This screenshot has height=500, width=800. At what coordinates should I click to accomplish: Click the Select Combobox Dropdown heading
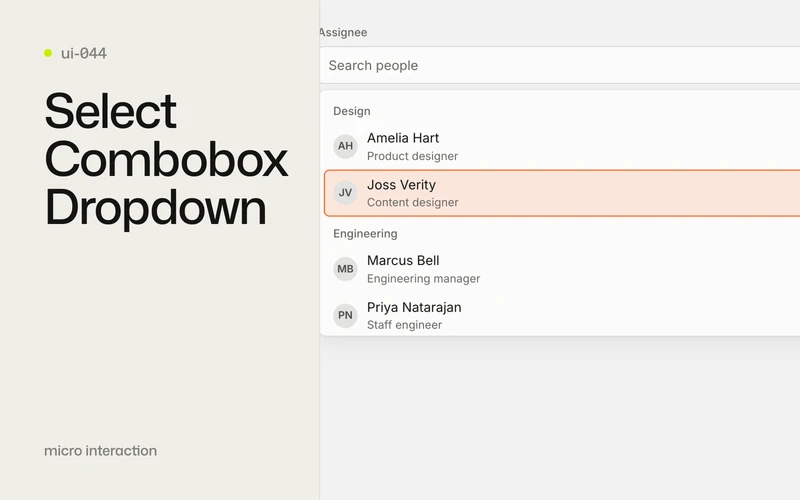pos(166,159)
